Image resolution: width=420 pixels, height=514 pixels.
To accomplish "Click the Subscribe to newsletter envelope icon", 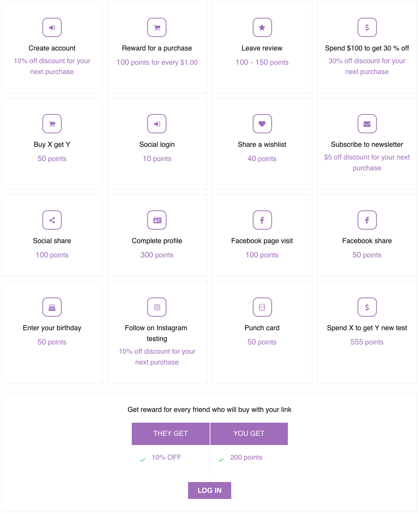I will pos(367,124).
